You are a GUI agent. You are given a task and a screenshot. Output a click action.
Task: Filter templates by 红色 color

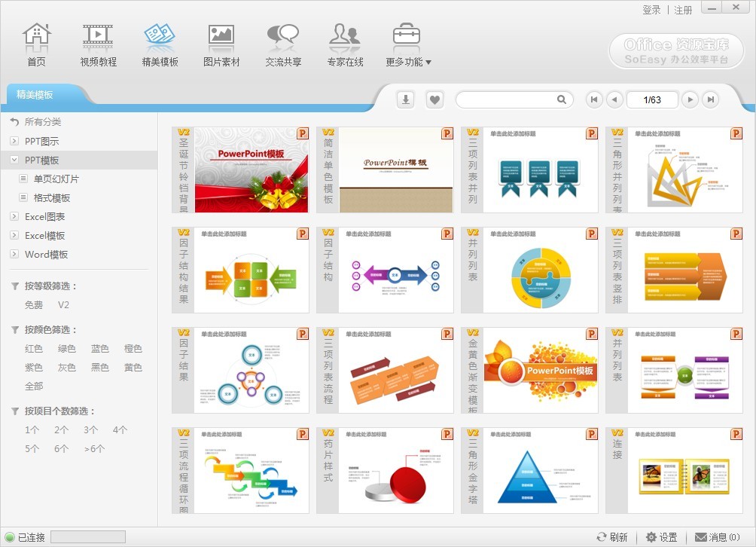[34, 348]
